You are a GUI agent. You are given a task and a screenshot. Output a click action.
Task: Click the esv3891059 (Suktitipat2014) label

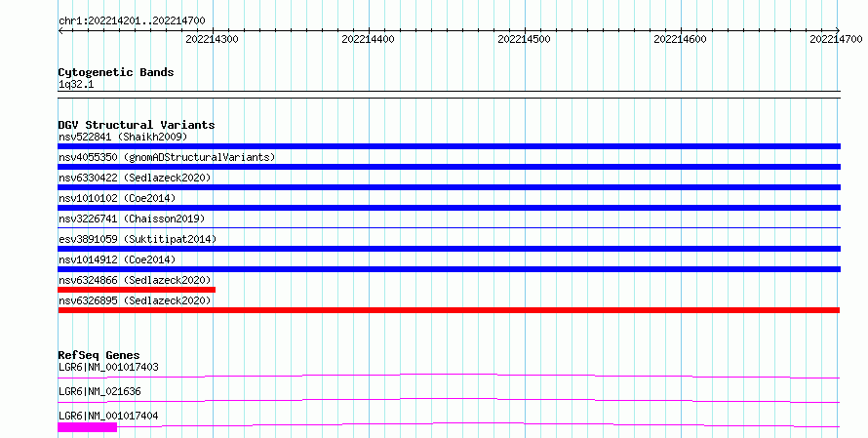pos(138,239)
